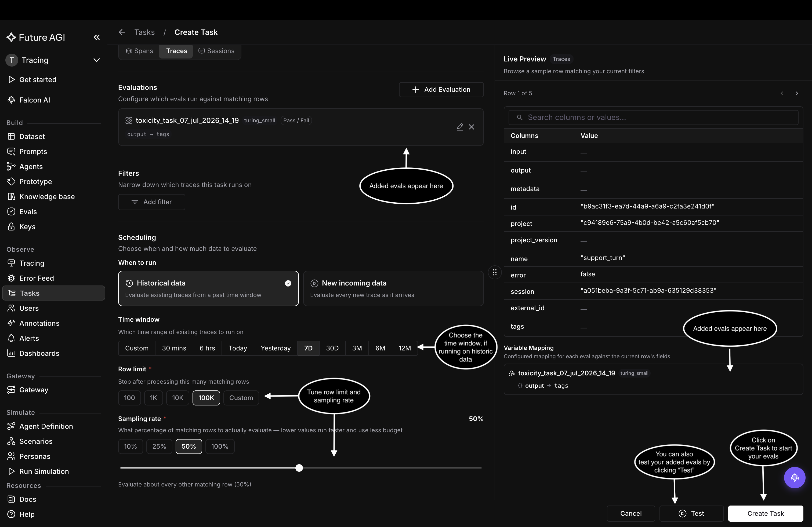
Task: Set sampling rate to 50%
Action: (x=189, y=446)
